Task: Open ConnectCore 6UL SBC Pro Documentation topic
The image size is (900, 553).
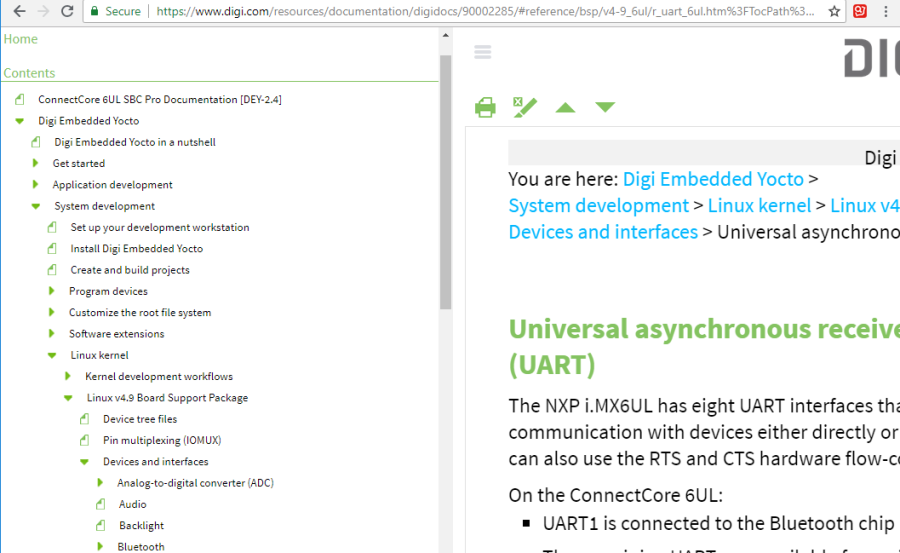Action: tap(160, 99)
